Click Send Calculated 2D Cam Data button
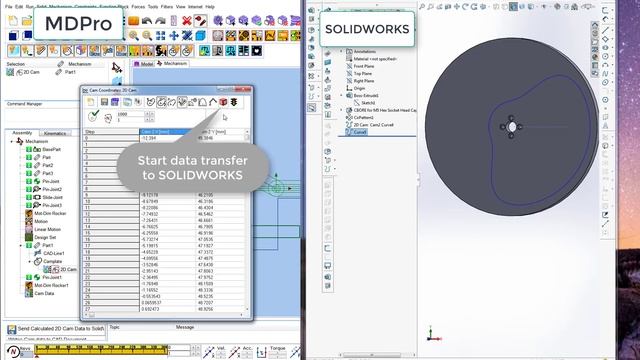This screenshot has height=360, width=640. (x=56, y=329)
